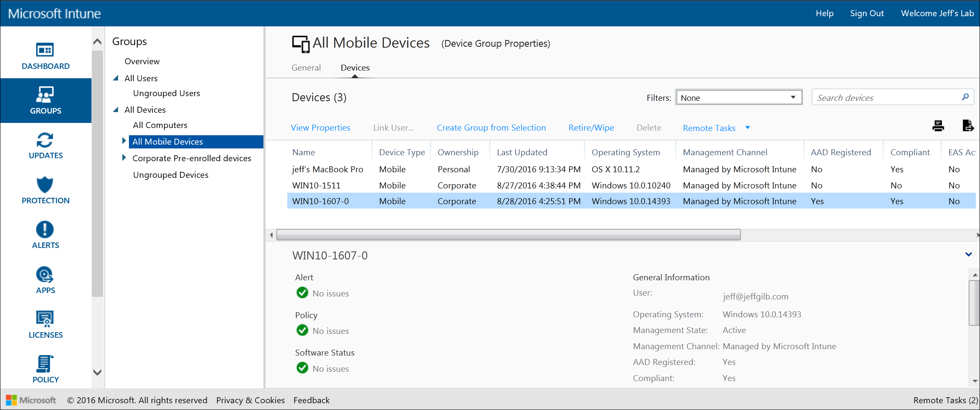980x410 pixels.
Task: Click the View Properties link
Action: click(x=320, y=128)
